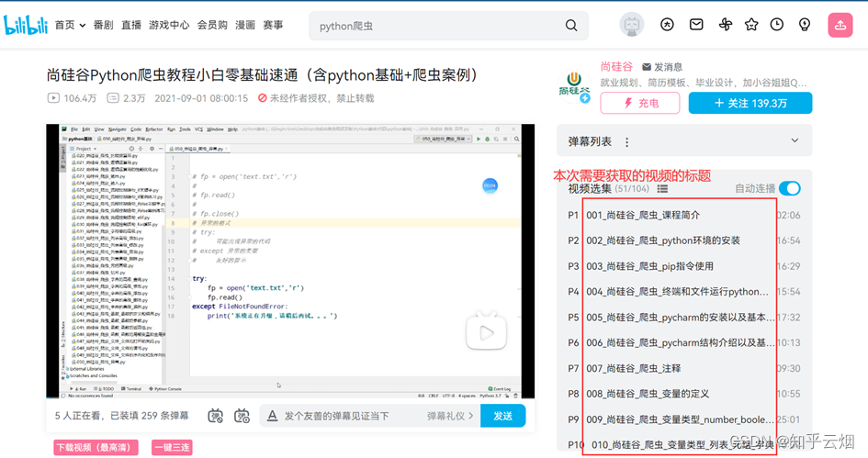
Task: Click the 下载视频（最高清） button
Action: 96,447
